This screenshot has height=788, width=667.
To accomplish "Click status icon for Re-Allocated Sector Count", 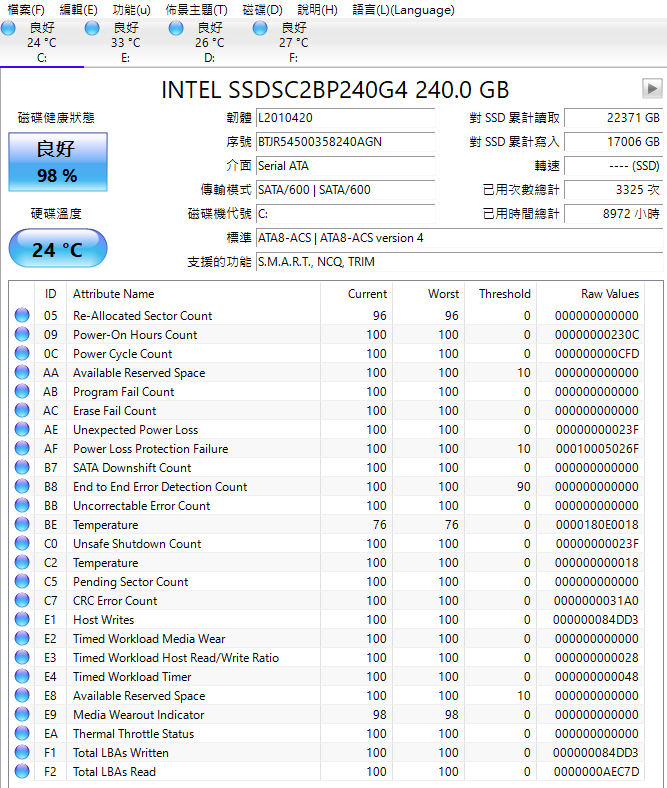I will (x=22, y=315).
